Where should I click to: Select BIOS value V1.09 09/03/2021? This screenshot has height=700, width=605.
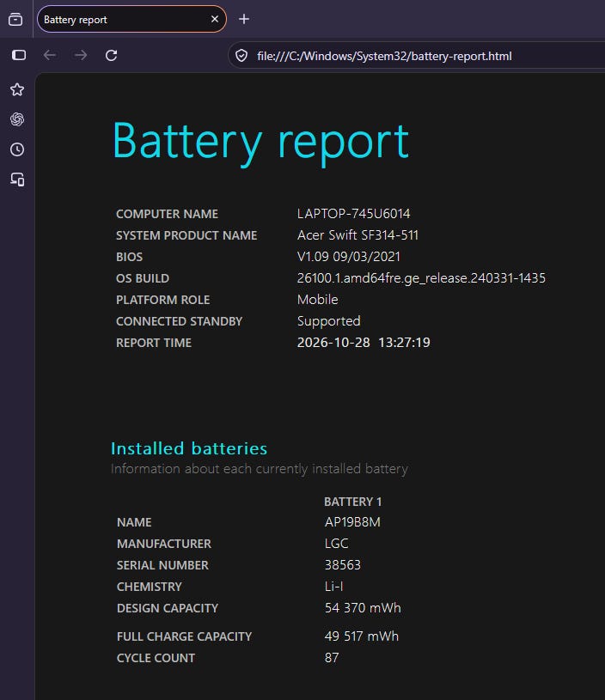point(349,257)
